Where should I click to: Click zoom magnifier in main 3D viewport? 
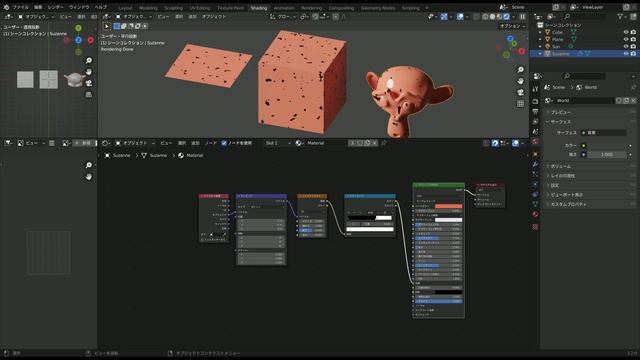520,70
